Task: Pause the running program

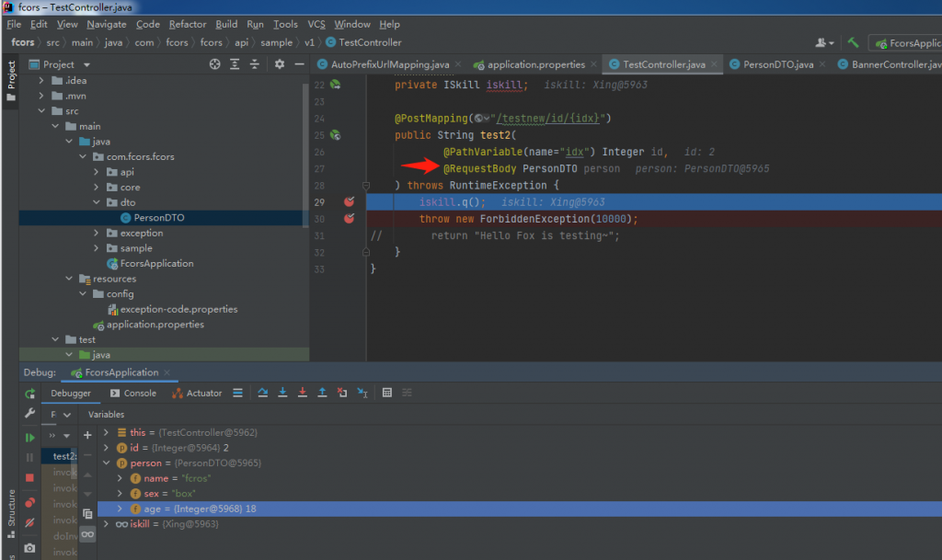Action: (29, 457)
